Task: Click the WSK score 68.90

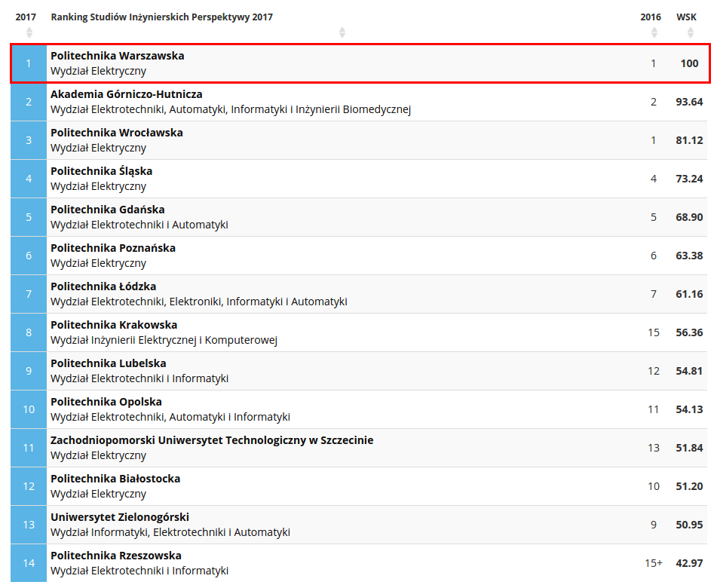Action: coord(689,216)
